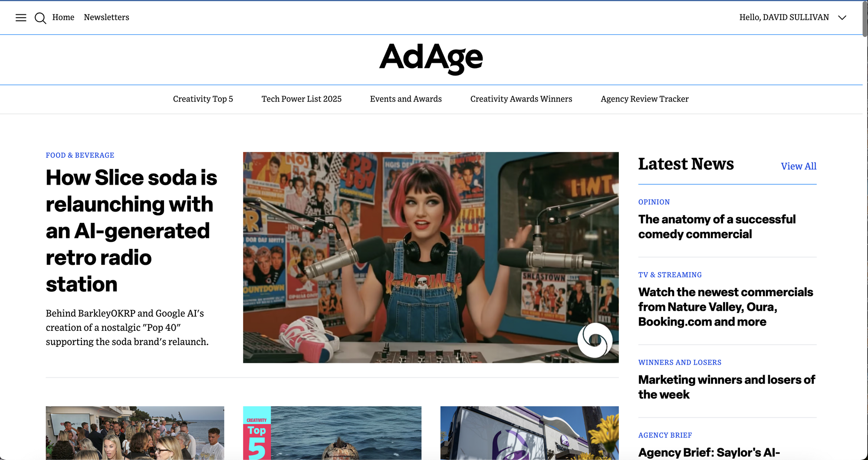Open Newsletters in the top bar
The height and width of the screenshot is (460, 868).
(106, 17)
